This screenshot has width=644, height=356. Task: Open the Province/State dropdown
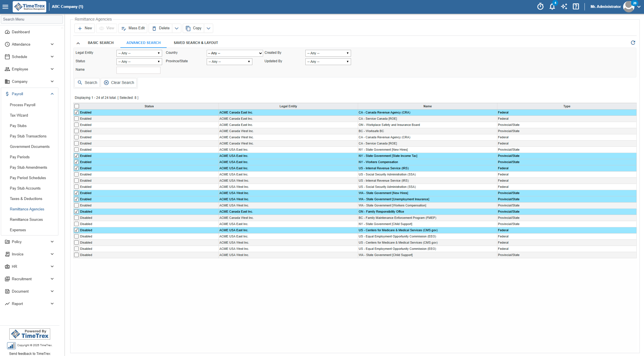229,61
